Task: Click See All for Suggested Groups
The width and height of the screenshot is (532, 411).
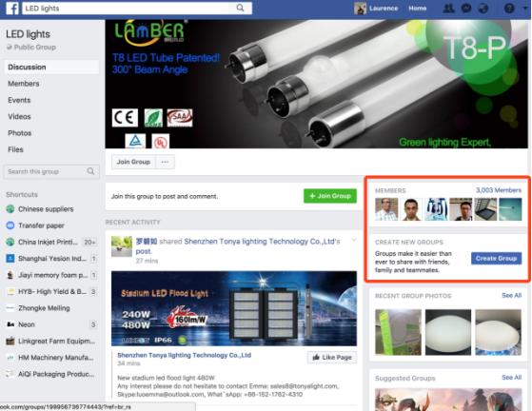Action: point(512,378)
